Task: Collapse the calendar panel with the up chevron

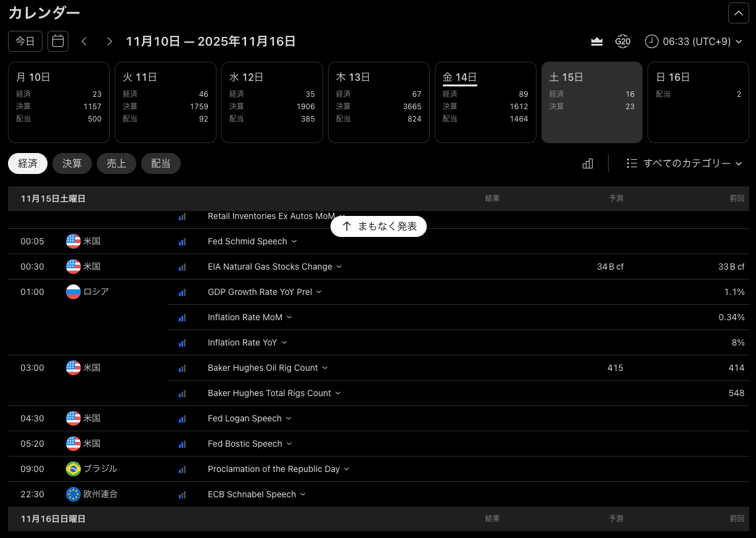Action: click(738, 13)
